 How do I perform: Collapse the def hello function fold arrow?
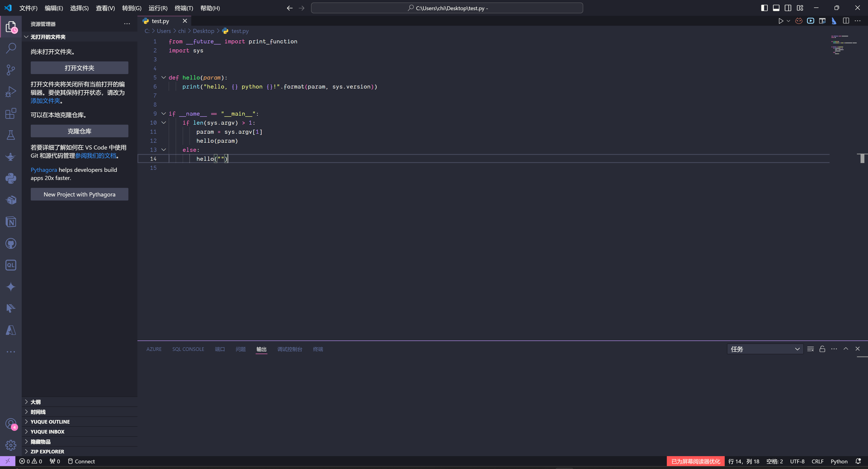pos(164,77)
